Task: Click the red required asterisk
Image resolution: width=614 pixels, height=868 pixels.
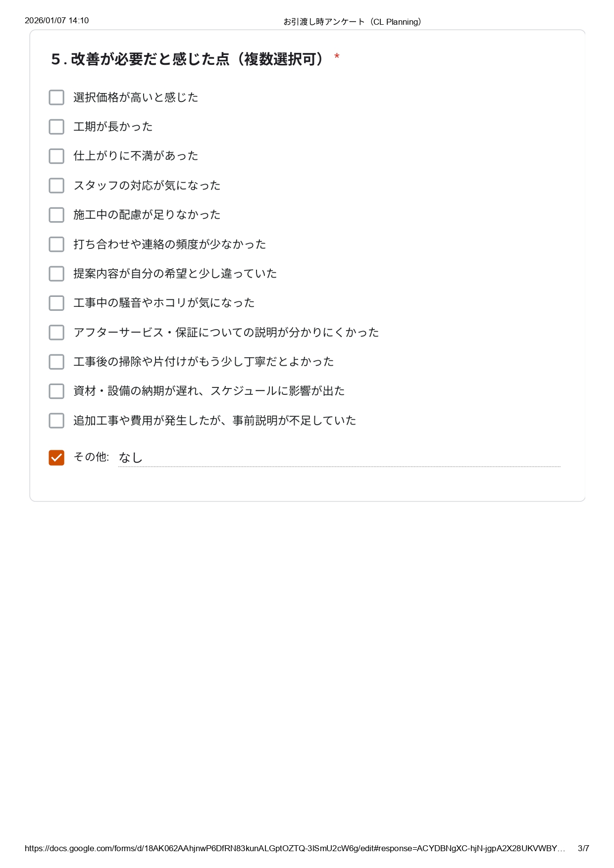Action: (337, 57)
